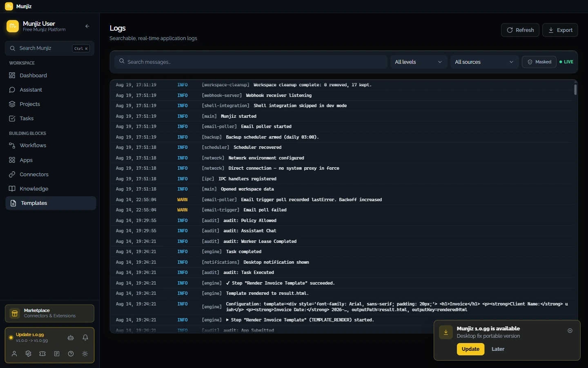
Task: Dismiss the update notification with X
Action: click(570, 330)
